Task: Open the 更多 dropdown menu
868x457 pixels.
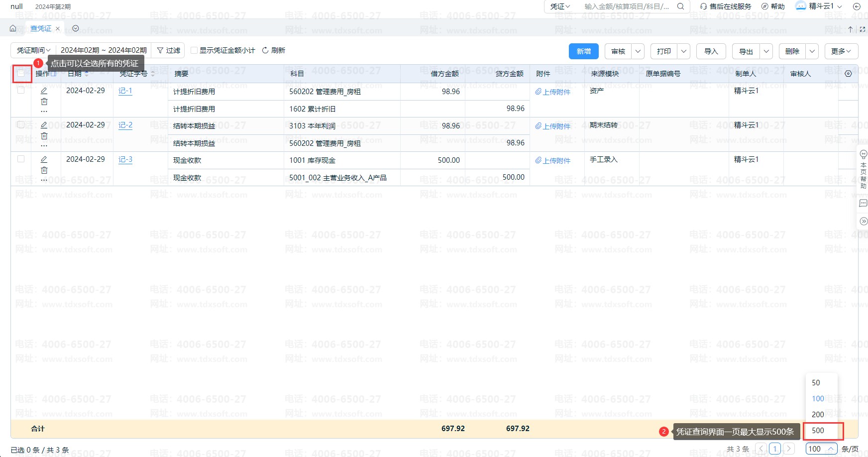Action: [841, 51]
